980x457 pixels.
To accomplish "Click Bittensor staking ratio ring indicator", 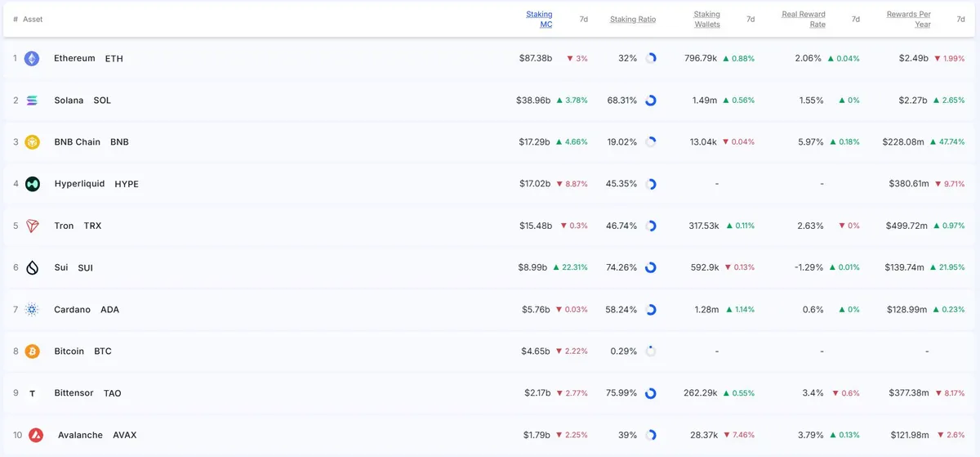I will pyautogui.click(x=651, y=393).
